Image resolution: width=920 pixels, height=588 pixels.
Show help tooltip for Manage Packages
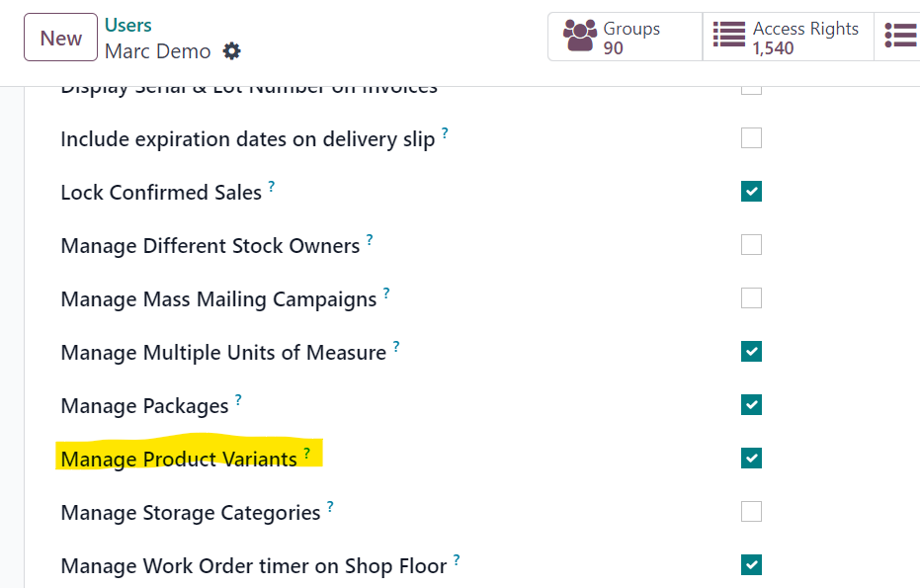click(x=238, y=399)
